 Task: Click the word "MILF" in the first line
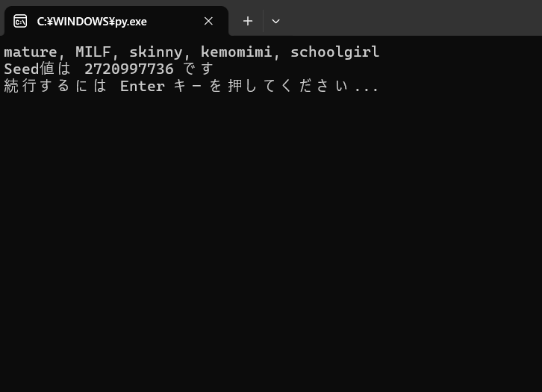coord(93,52)
